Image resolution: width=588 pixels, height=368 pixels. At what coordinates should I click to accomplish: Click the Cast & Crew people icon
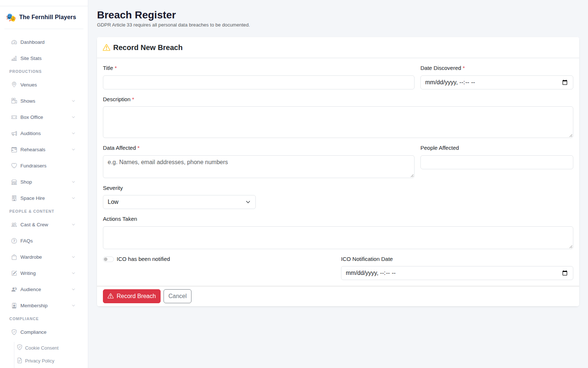[x=14, y=225]
